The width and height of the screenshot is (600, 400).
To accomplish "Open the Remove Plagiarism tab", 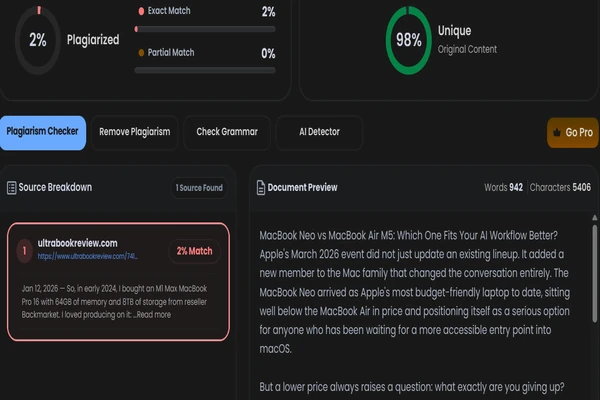I will [135, 132].
